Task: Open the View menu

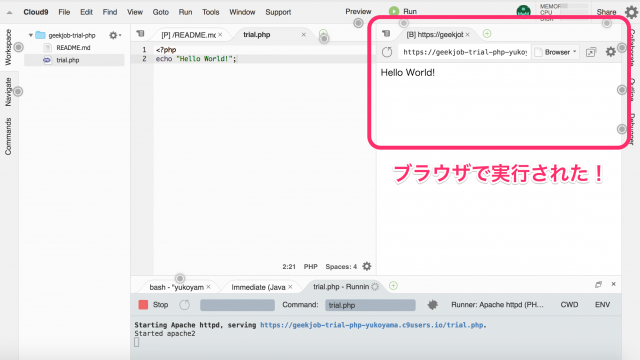Action: (135, 12)
